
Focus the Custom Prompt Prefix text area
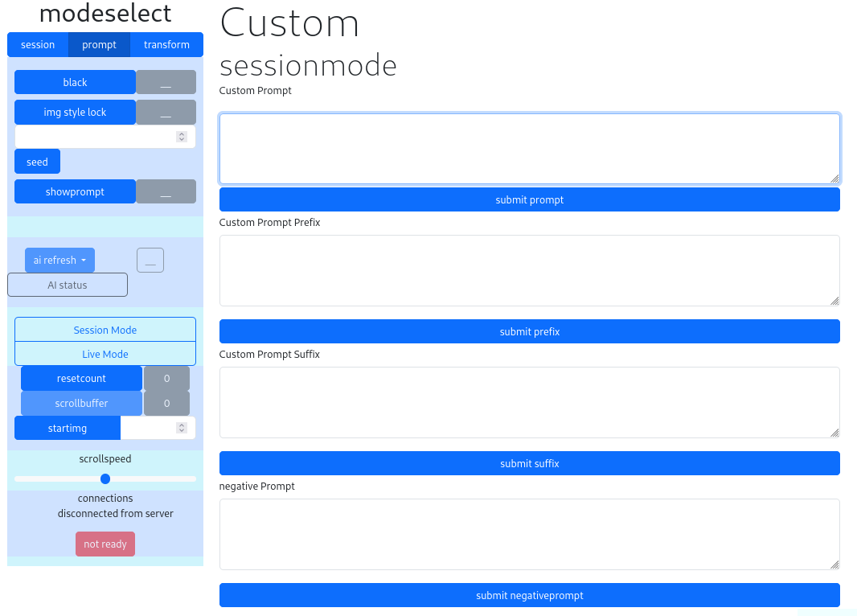pos(529,271)
